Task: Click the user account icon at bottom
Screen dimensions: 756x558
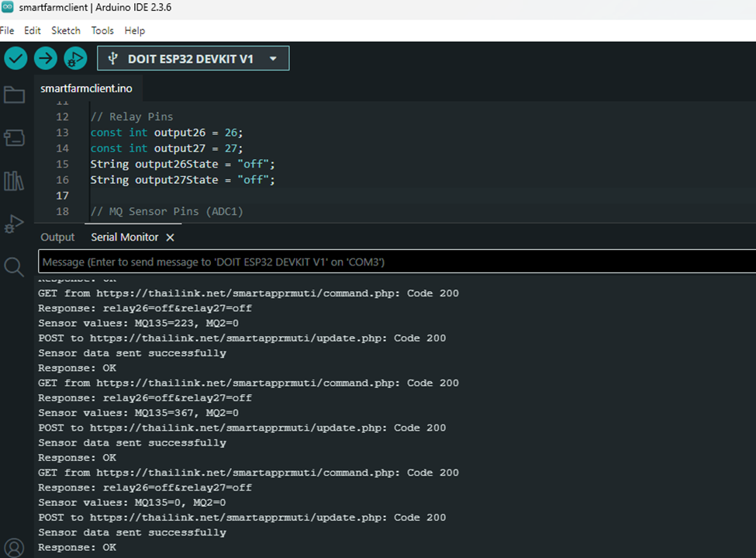Action: [x=14, y=546]
